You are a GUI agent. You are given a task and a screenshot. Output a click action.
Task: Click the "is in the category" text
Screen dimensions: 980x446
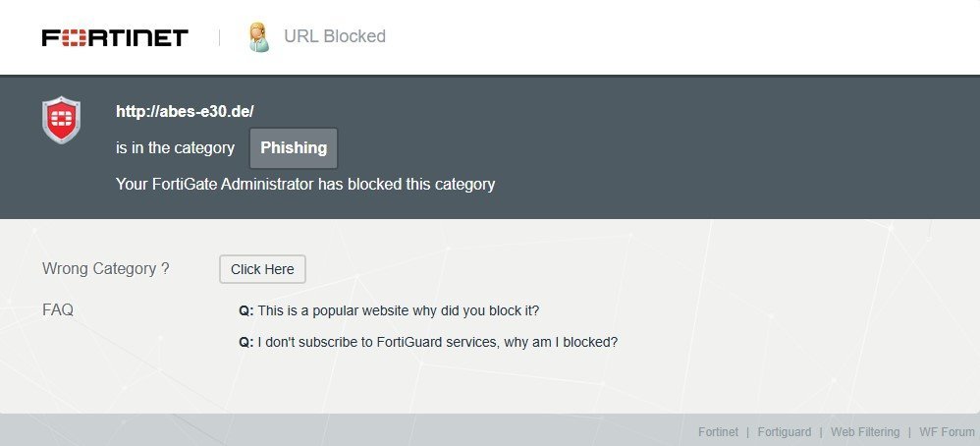[x=175, y=148]
